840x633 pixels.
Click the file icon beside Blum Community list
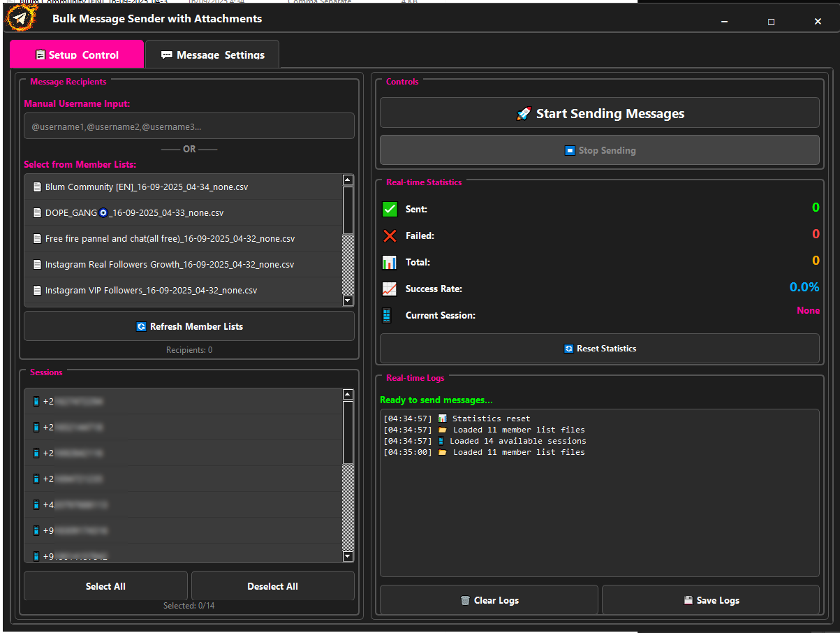[37, 187]
